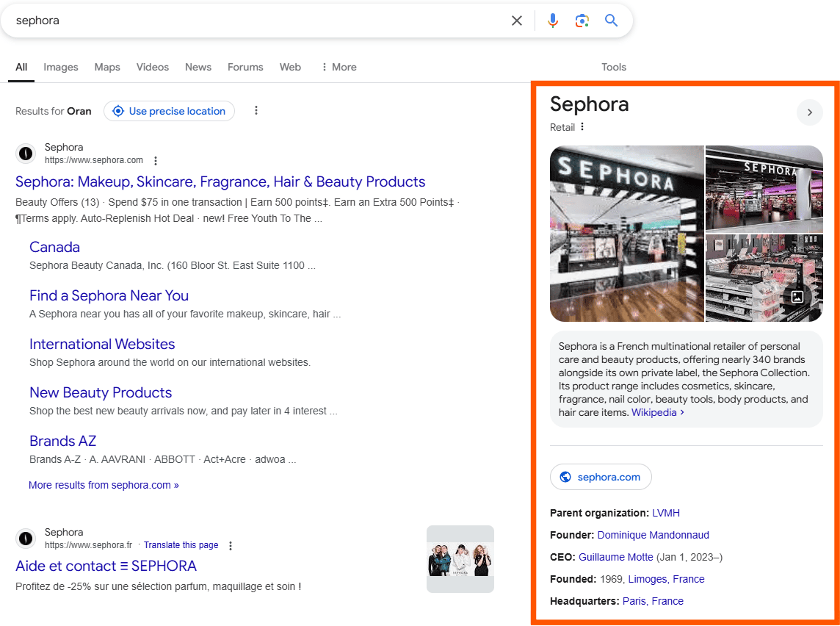Switch to the Videos tab
Image resolution: width=840 pixels, height=626 pixels.
(153, 67)
